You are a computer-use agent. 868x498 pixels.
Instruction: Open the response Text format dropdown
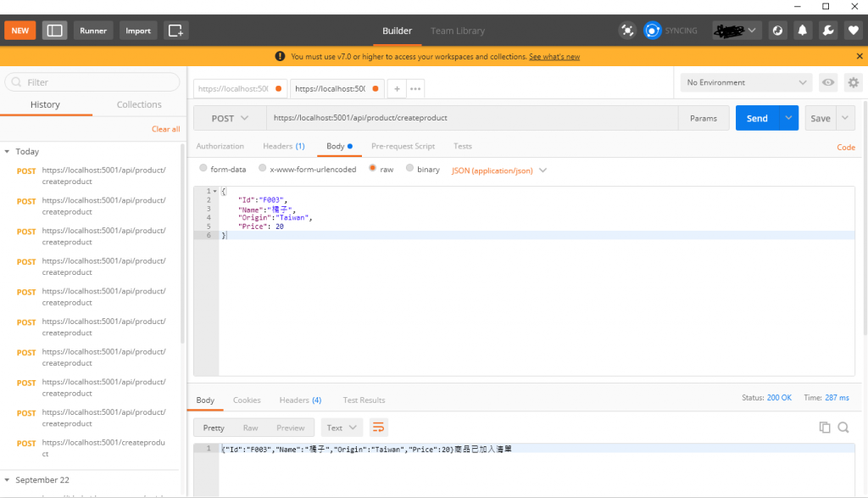(342, 428)
